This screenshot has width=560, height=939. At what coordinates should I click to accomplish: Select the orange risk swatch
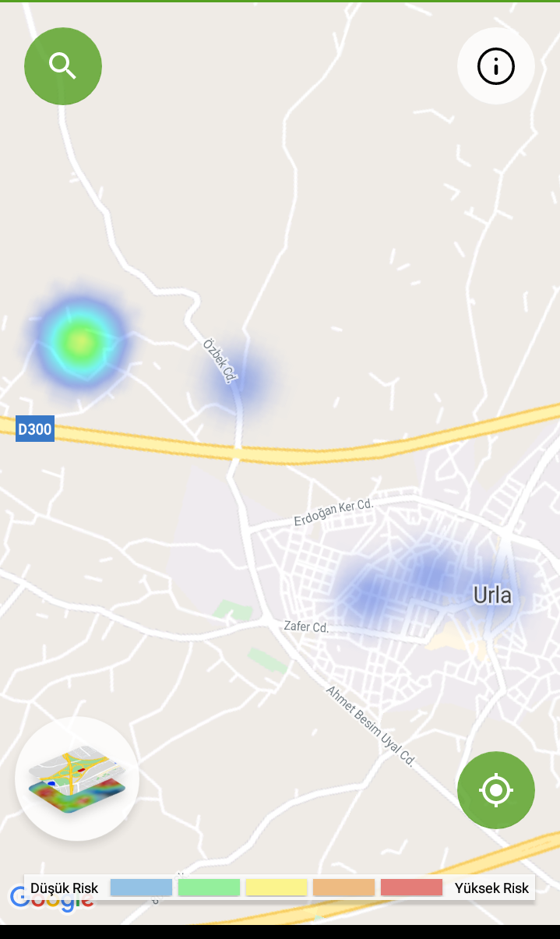coord(343,888)
